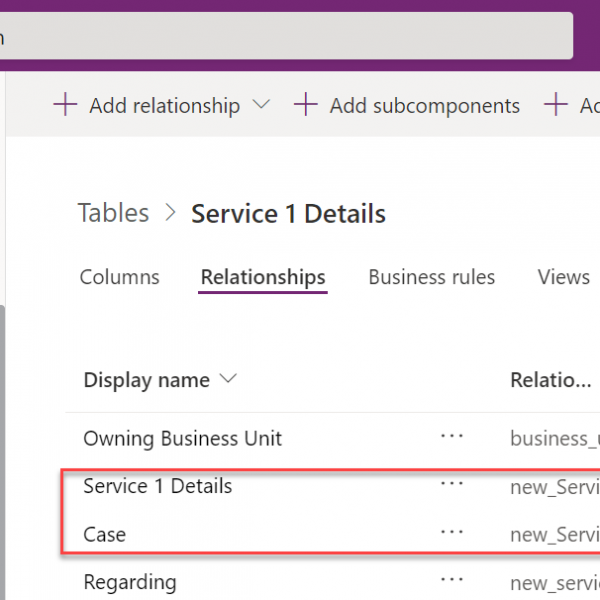
Task: Open the Display name column sort dropdown
Action: point(228,379)
